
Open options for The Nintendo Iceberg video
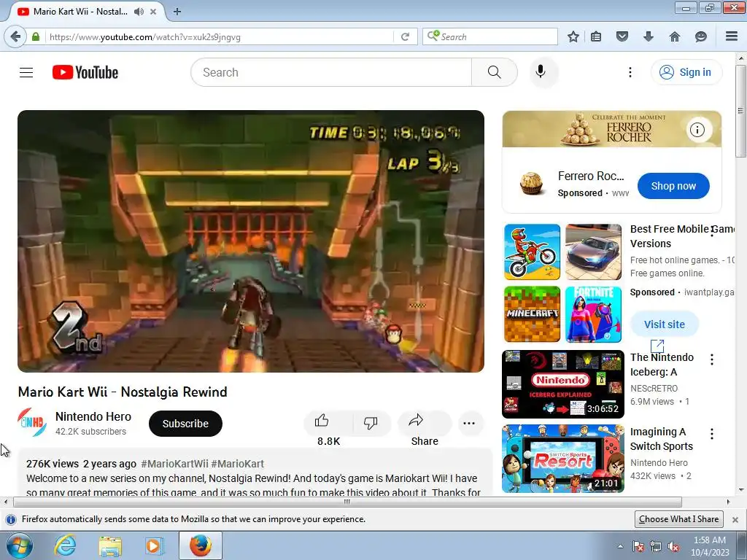tap(712, 359)
